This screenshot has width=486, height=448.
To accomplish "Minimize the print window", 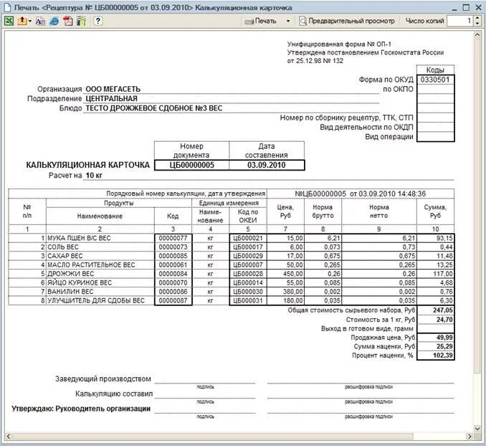I will (454, 8).
